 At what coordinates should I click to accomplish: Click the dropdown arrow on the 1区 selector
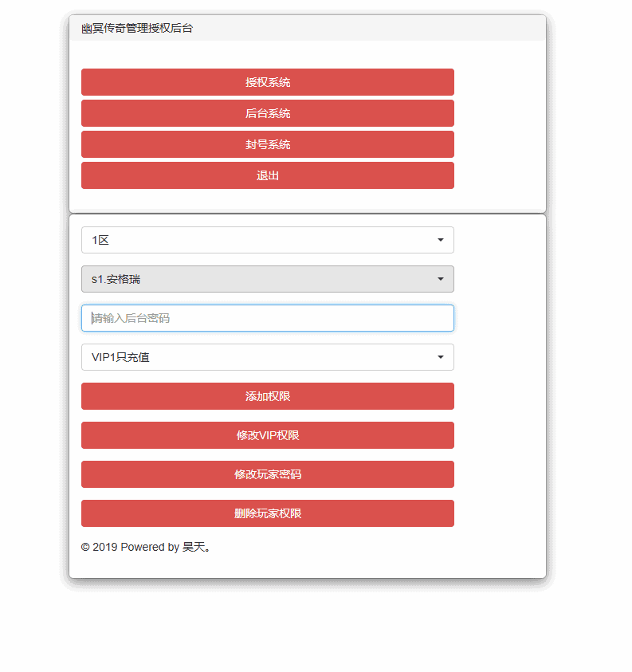pyautogui.click(x=441, y=240)
